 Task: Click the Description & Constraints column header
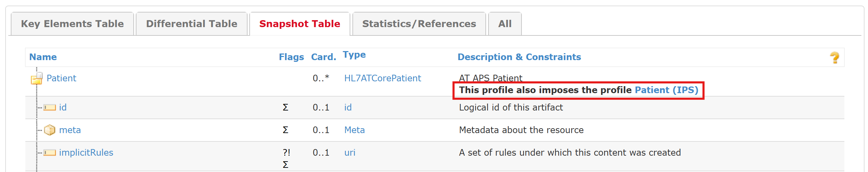(519, 57)
